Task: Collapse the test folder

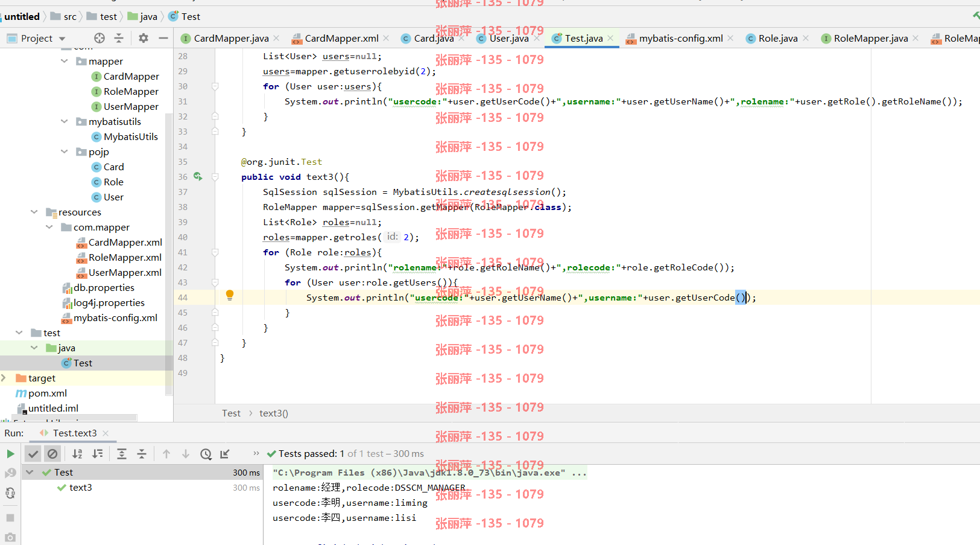Action: coord(19,333)
